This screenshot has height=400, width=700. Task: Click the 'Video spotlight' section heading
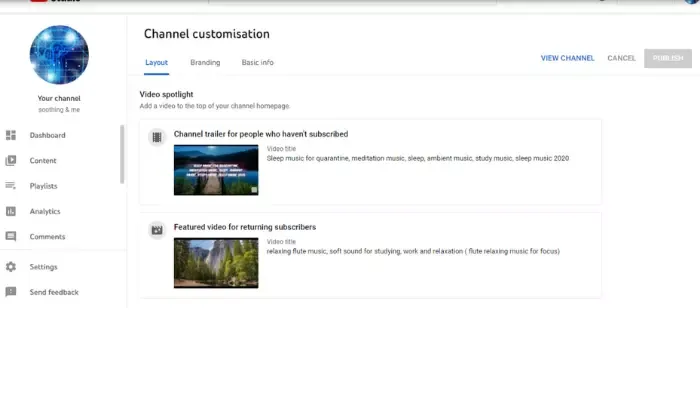(x=166, y=94)
